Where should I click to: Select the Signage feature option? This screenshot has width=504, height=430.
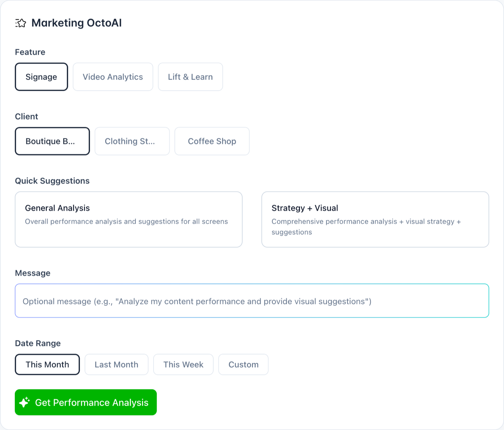click(41, 77)
